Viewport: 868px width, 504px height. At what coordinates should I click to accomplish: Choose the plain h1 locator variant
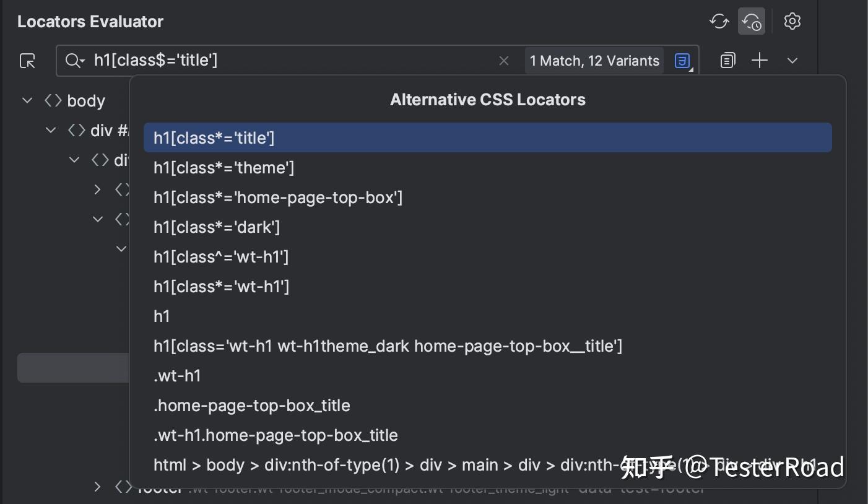click(162, 316)
